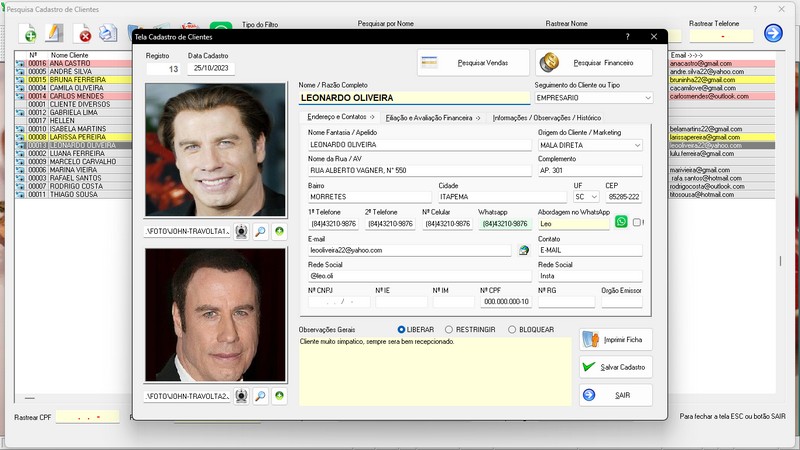
Task: Click the Pesquisar Vendas button
Action: (472, 63)
